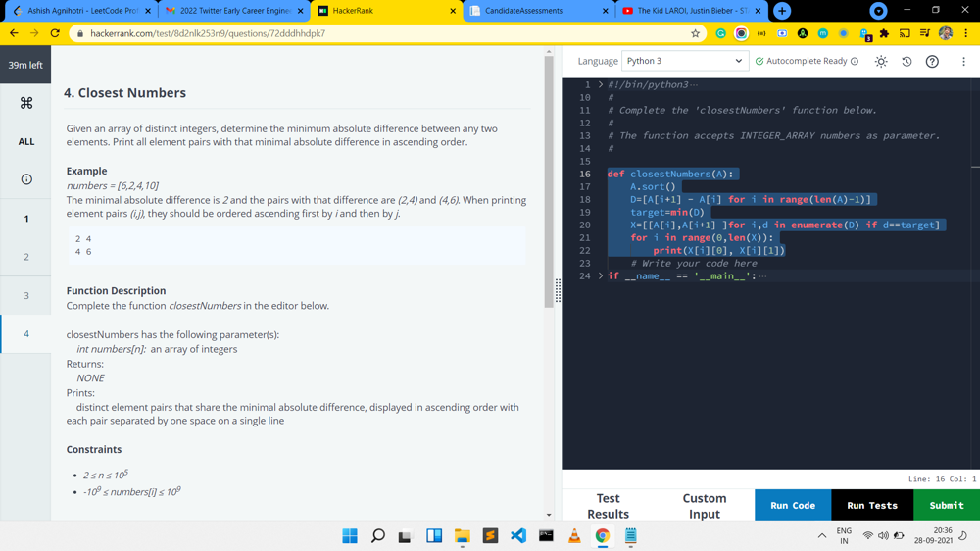Open the tab search dropdown circle
980x551 pixels.
(878, 11)
